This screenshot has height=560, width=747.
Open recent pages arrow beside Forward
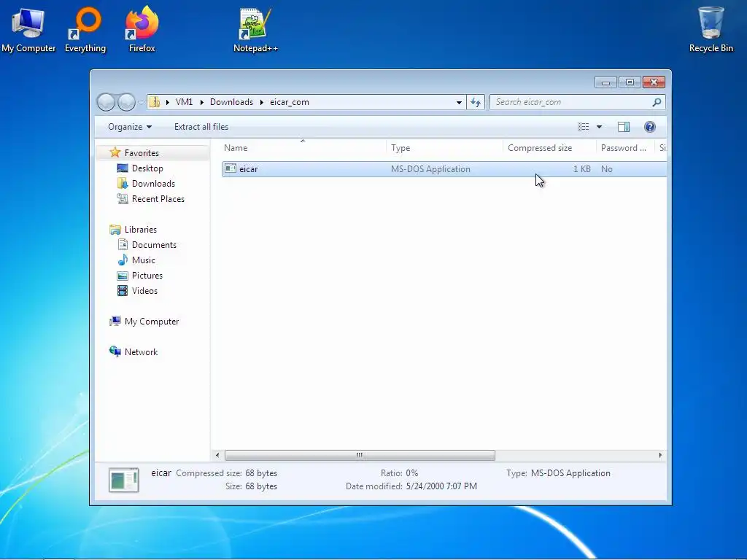click(141, 102)
